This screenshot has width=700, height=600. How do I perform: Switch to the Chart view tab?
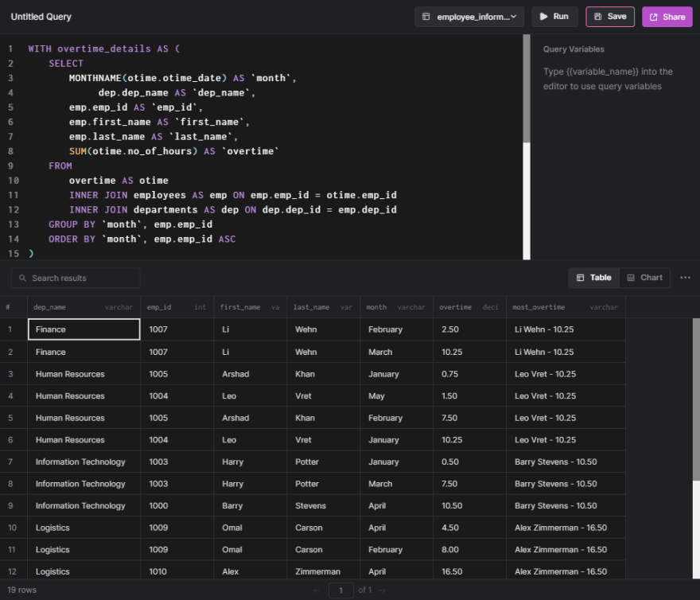click(644, 278)
